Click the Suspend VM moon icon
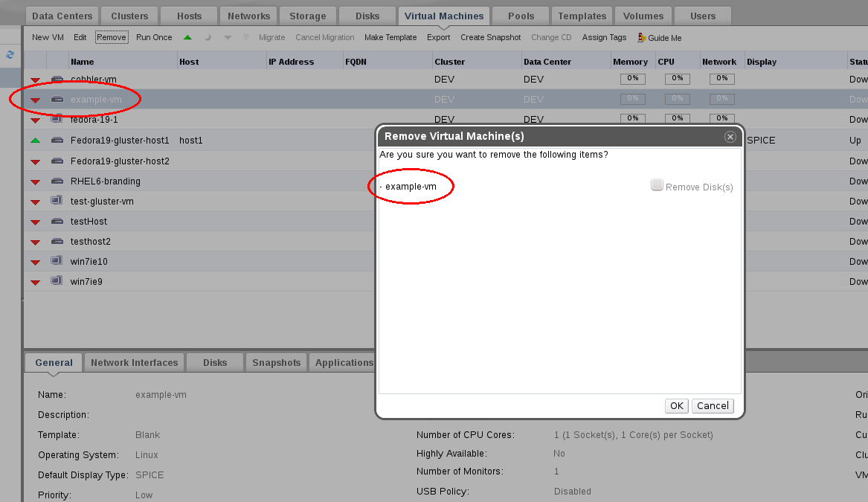Screen dimensions: 868x502 pos(208,37)
